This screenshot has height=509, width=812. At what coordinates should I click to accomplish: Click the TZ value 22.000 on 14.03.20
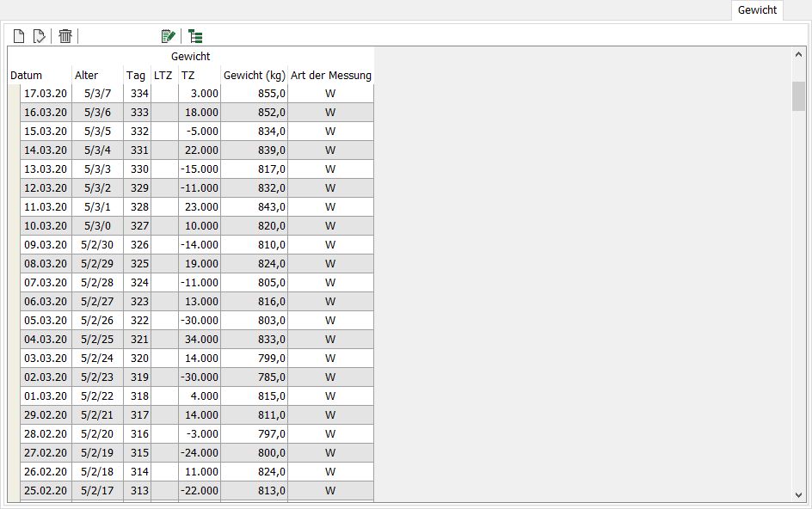200,150
